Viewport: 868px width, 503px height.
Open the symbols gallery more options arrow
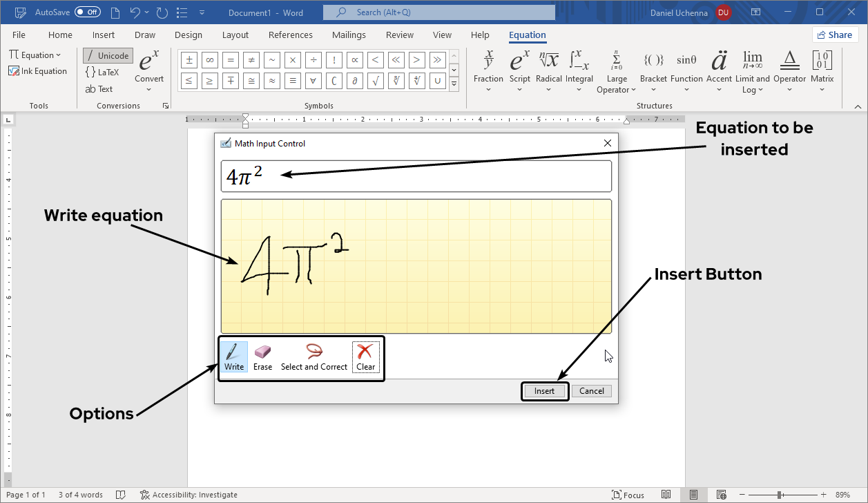coord(454,84)
